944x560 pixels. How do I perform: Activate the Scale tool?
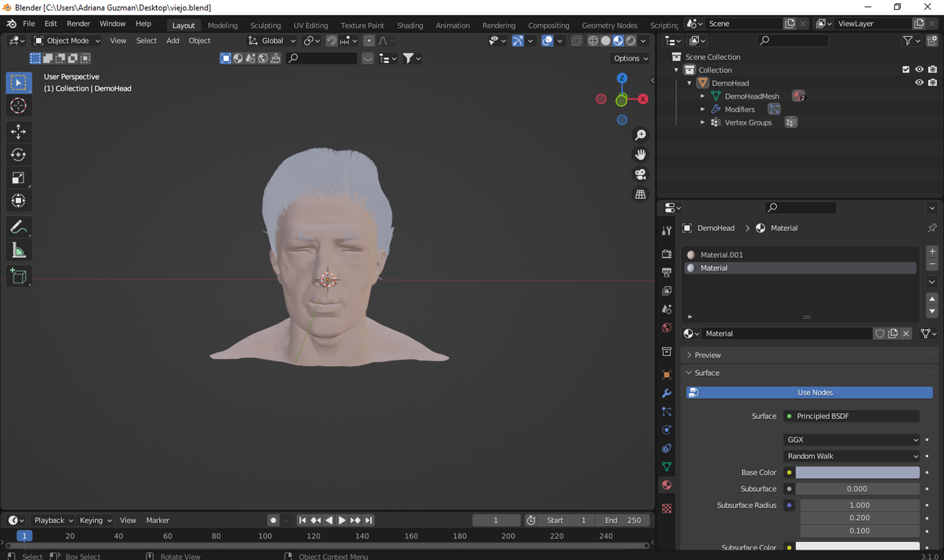coord(18,178)
